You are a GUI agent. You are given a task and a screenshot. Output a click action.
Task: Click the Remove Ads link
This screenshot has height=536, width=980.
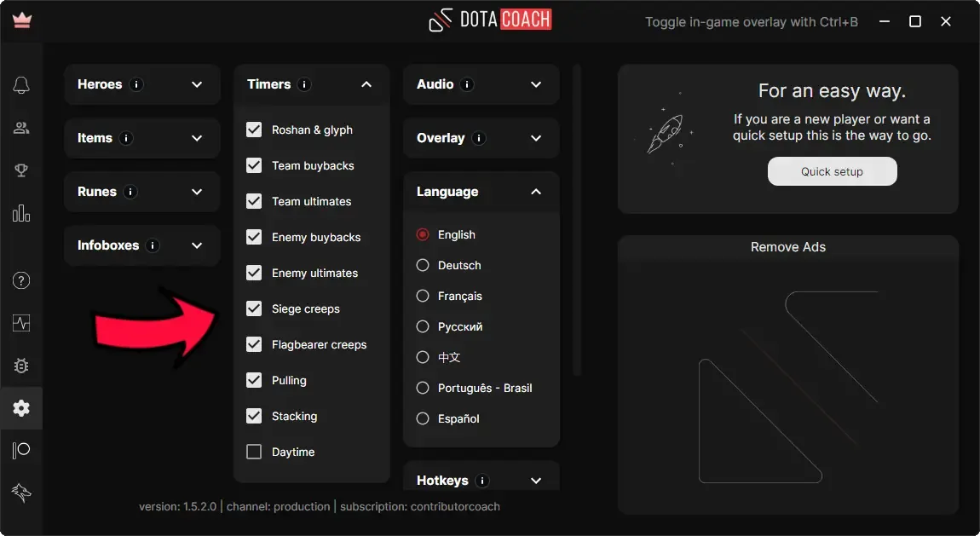coord(787,247)
